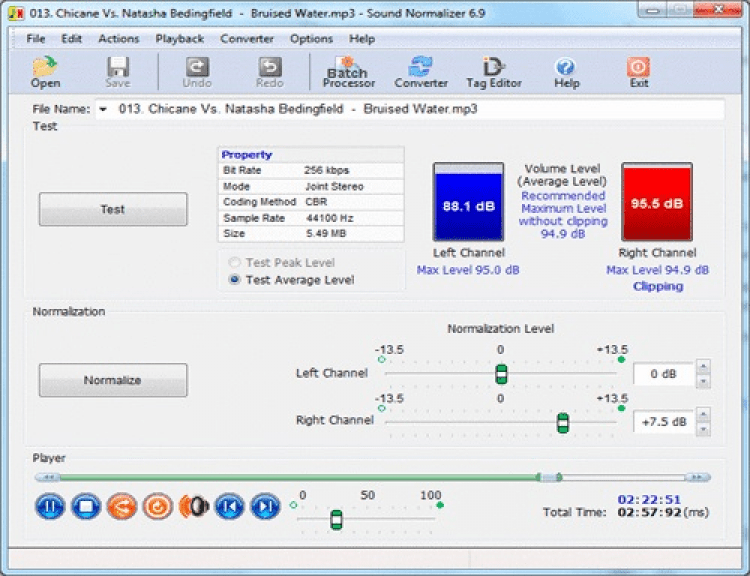
Task: Skip to the next track
Action: [264, 507]
